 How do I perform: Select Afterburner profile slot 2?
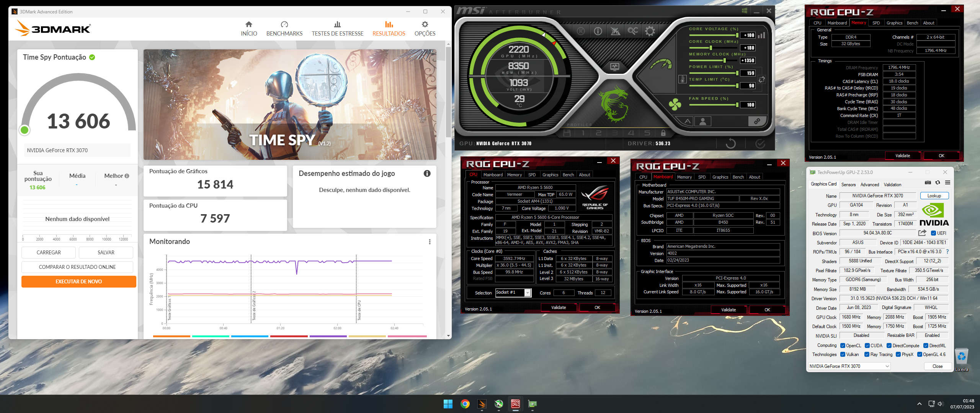pyautogui.click(x=599, y=133)
